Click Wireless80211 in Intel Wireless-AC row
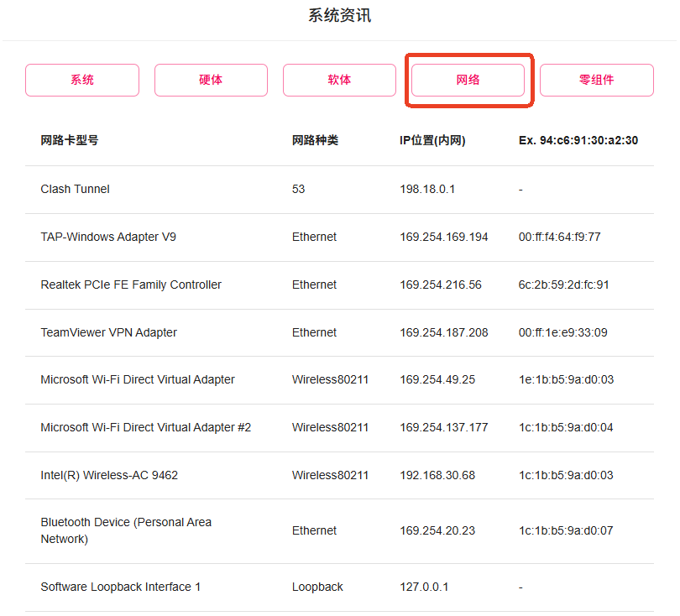Screen dimensions: 680x616 point(330,475)
